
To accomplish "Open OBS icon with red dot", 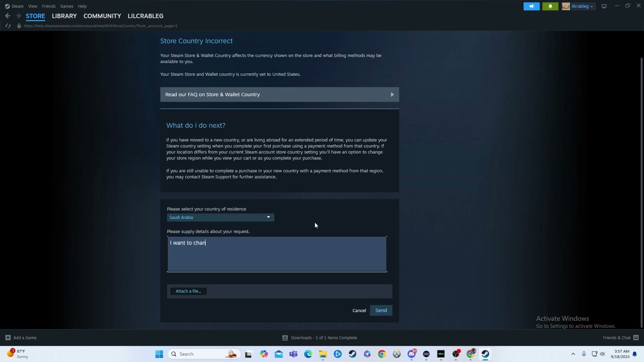I will [456, 354].
